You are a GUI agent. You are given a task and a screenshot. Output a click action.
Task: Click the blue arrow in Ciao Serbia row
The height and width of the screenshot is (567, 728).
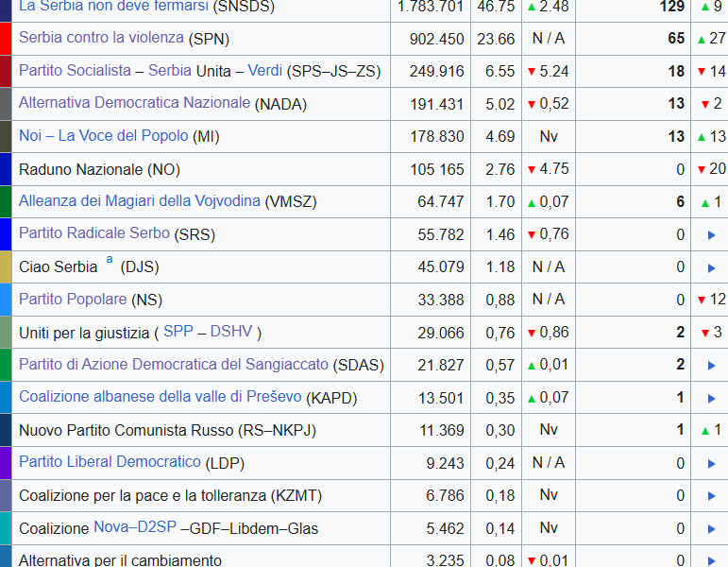(x=711, y=268)
